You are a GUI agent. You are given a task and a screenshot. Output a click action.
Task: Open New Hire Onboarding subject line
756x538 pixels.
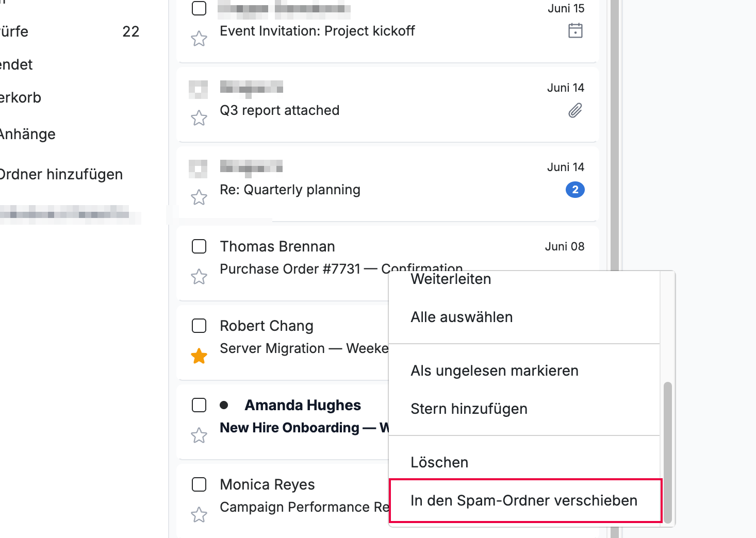click(304, 428)
